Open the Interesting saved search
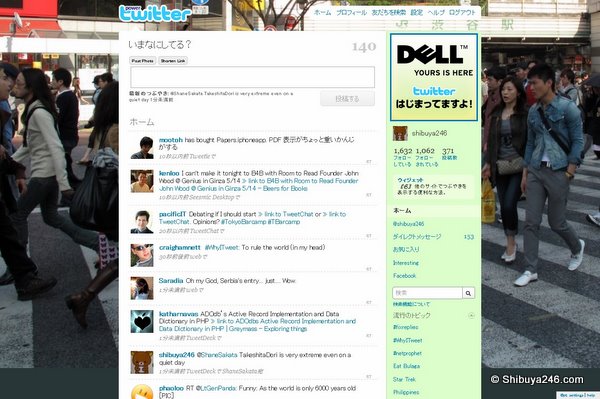The image size is (600, 399). tap(406, 263)
